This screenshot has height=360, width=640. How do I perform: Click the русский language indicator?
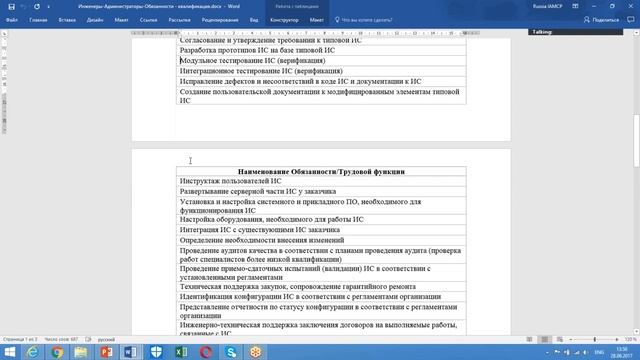point(106,340)
